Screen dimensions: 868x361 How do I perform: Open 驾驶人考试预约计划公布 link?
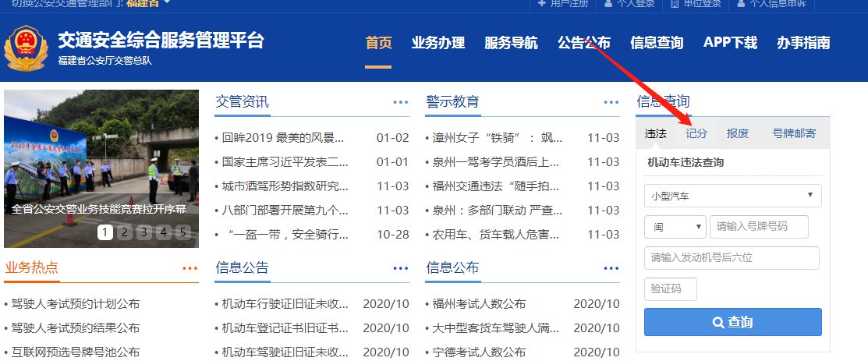(76, 304)
